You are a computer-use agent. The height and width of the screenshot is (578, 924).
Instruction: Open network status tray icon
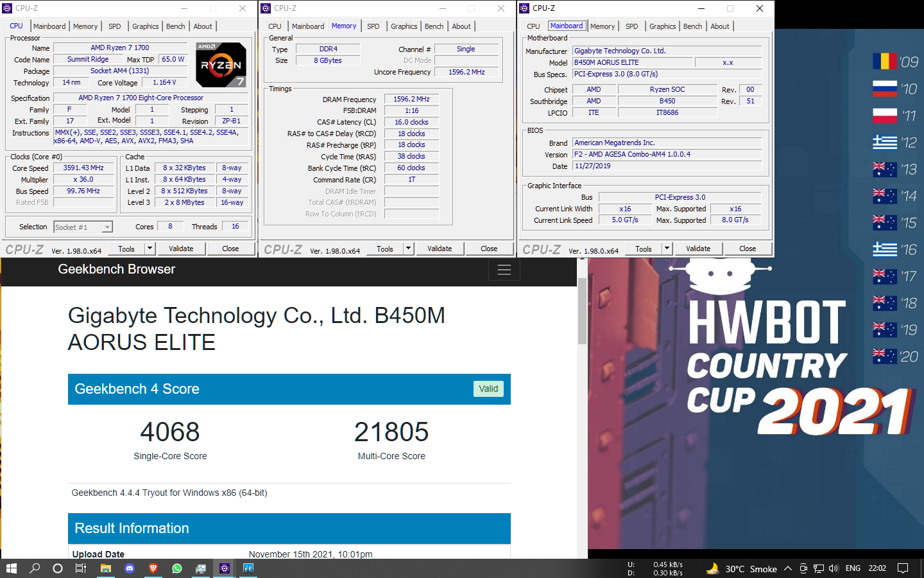tap(818, 568)
